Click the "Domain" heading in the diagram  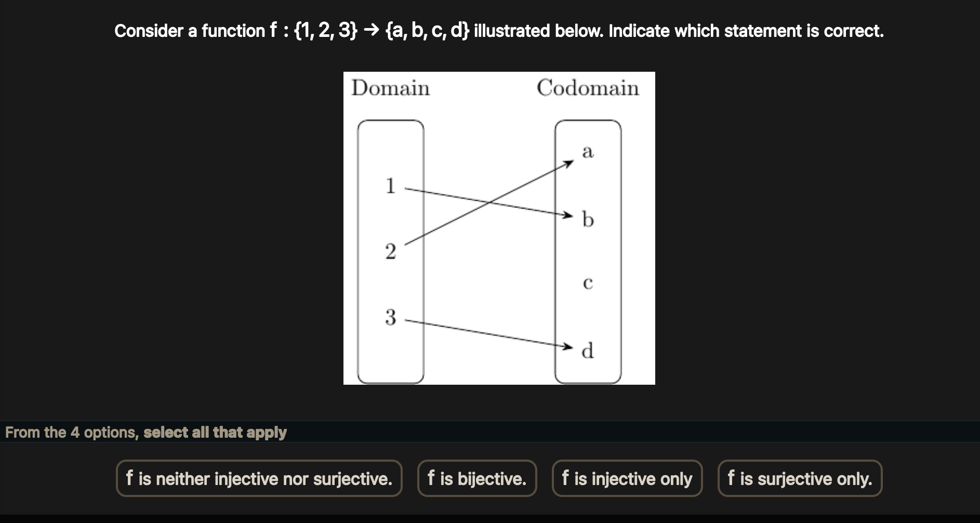click(x=390, y=88)
